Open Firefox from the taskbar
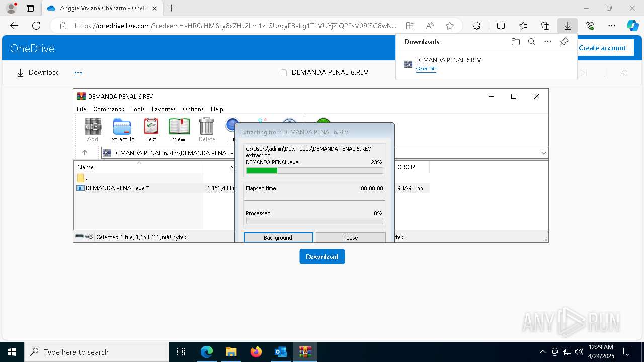 (x=256, y=352)
